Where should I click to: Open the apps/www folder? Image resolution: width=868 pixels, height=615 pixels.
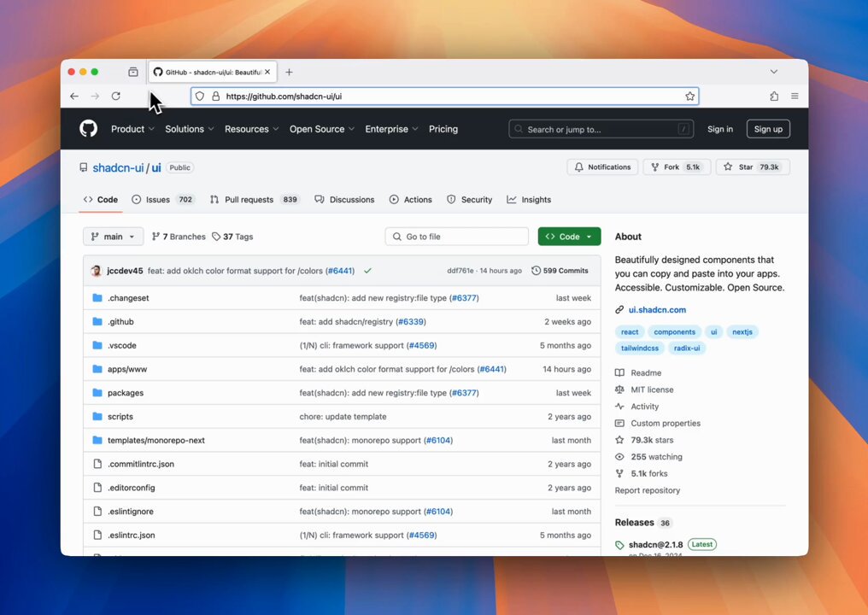(x=127, y=369)
